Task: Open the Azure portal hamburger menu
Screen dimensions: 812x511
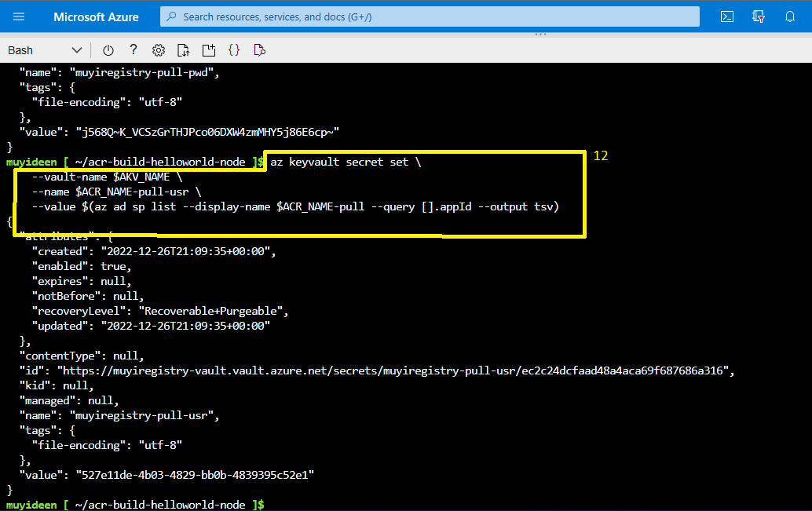Action: 19,16
